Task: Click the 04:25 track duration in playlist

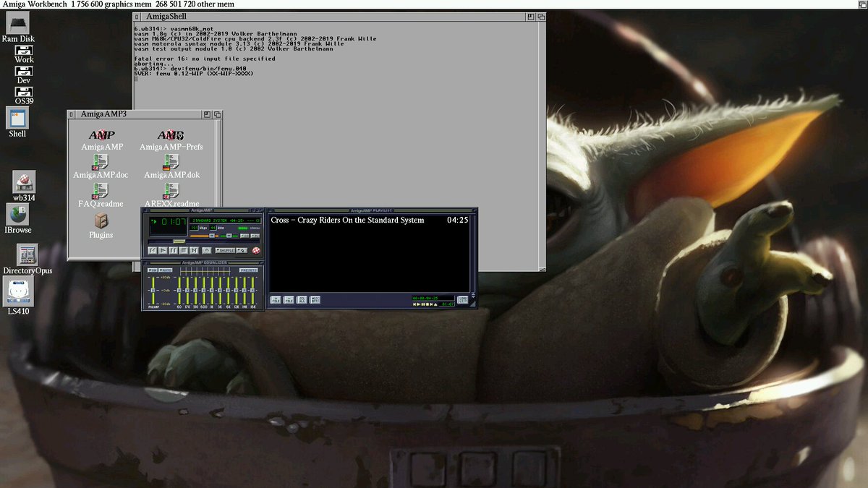Action: (458, 220)
